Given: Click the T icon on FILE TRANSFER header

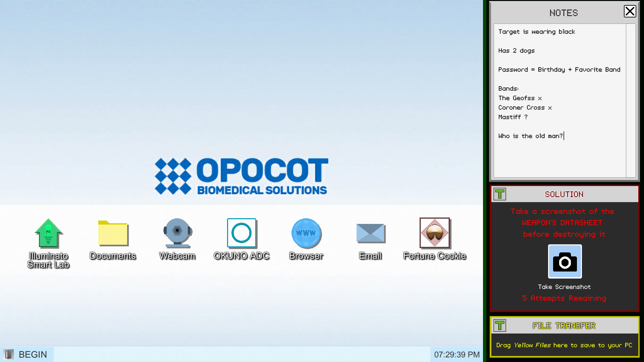Looking at the screenshot, I should point(500,325).
